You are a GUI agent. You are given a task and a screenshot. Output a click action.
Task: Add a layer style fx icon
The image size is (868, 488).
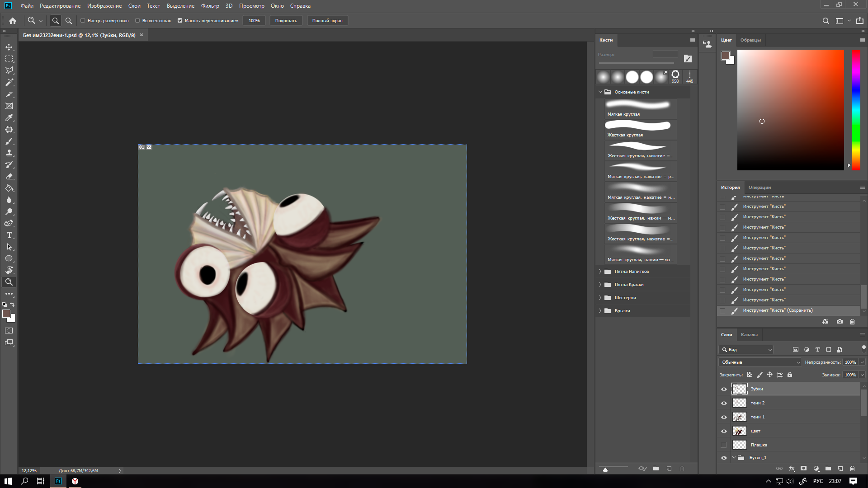tap(792, 469)
